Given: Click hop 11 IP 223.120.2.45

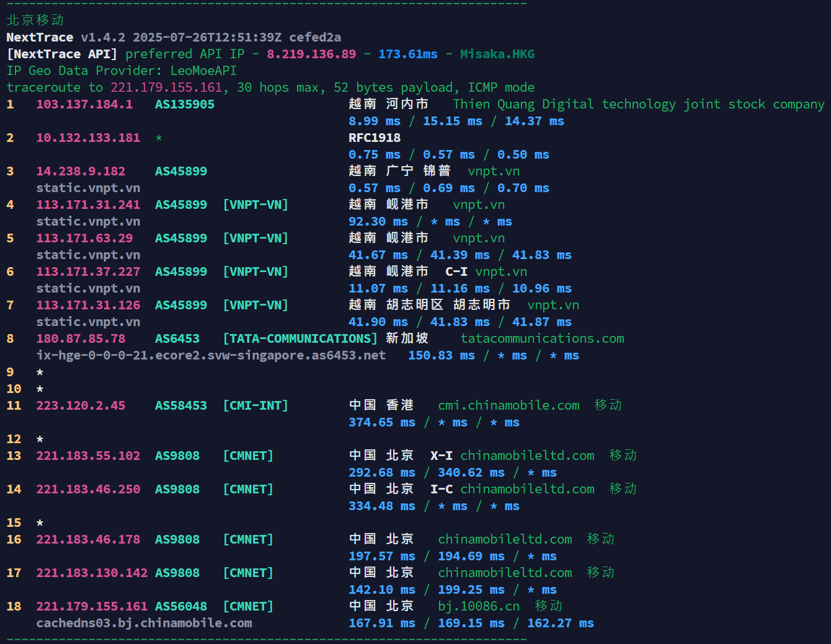Looking at the screenshot, I should click(81, 405).
